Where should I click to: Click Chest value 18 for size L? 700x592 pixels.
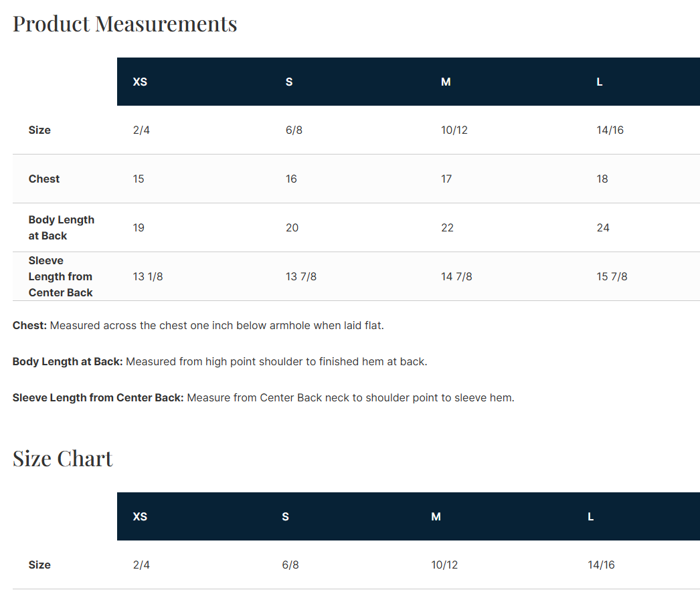point(602,179)
